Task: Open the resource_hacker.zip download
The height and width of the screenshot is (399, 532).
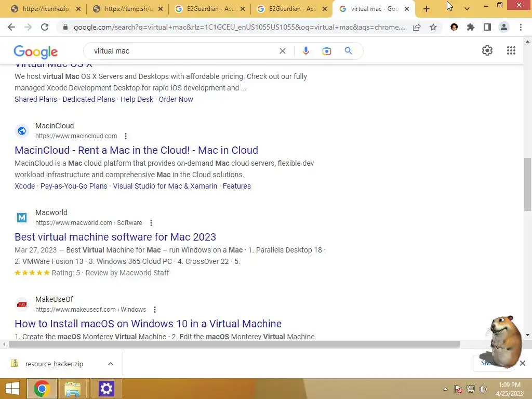Action: pyautogui.click(x=54, y=364)
